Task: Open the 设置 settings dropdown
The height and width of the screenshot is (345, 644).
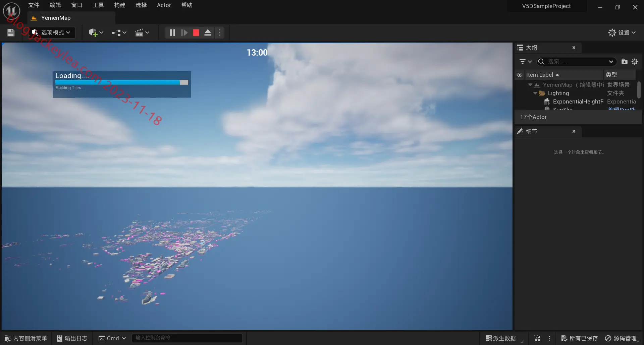Action: click(622, 32)
